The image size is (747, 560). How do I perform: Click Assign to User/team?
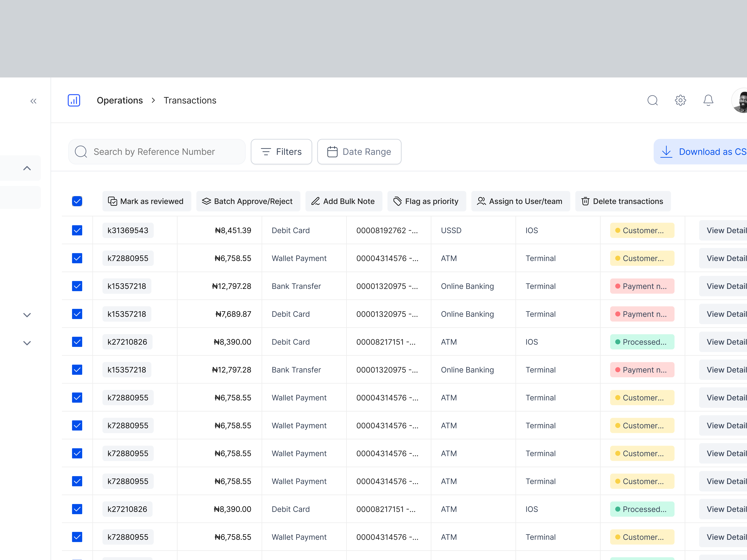point(520,201)
